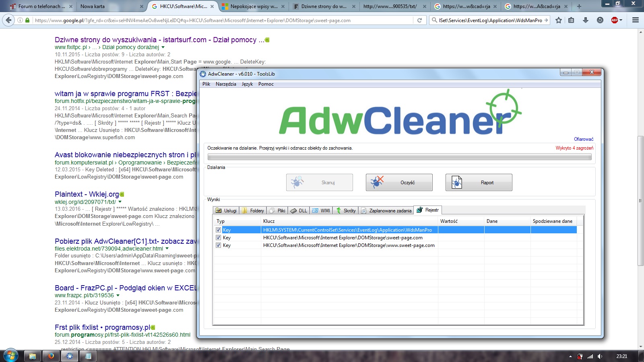Open the Język menu in AdwCleaner

pyautogui.click(x=247, y=84)
